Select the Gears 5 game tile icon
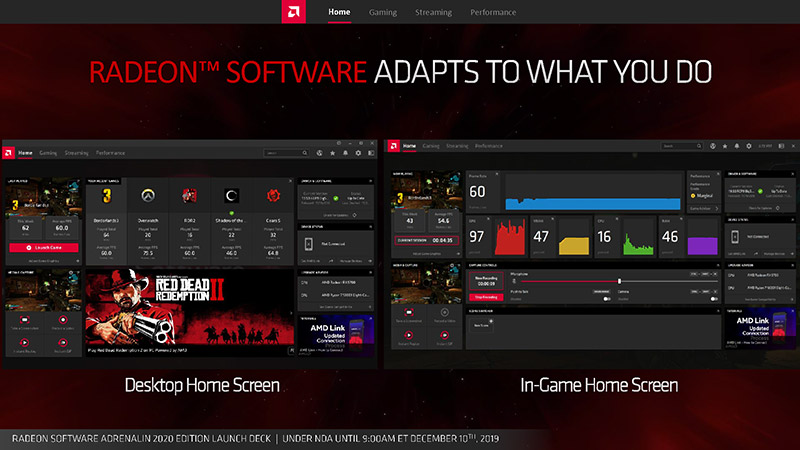Image resolution: width=800 pixels, height=450 pixels. click(x=273, y=195)
